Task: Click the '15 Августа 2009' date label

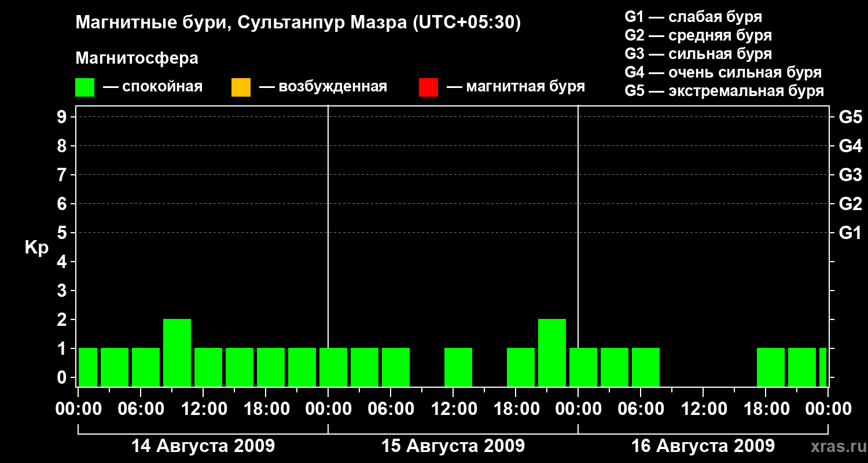Action: [x=453, y=446]
